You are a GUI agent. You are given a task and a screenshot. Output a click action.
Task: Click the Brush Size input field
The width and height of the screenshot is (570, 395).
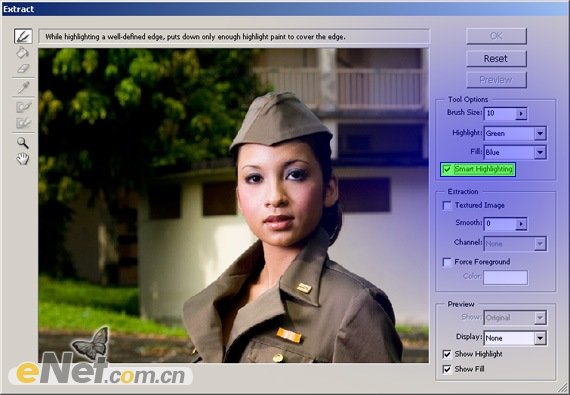point(500,114)
